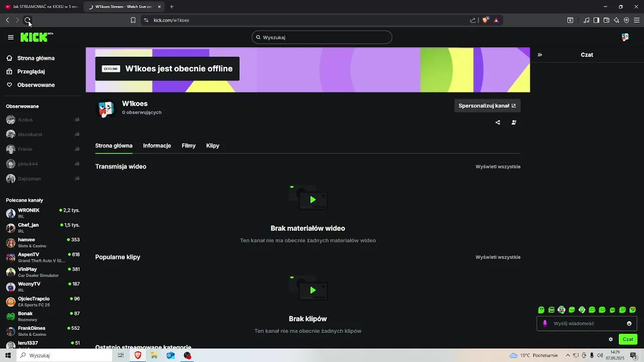Open recommended channel hanvee
The width and height of the screenshot is (644, 362).
click(x=43, y=242)
